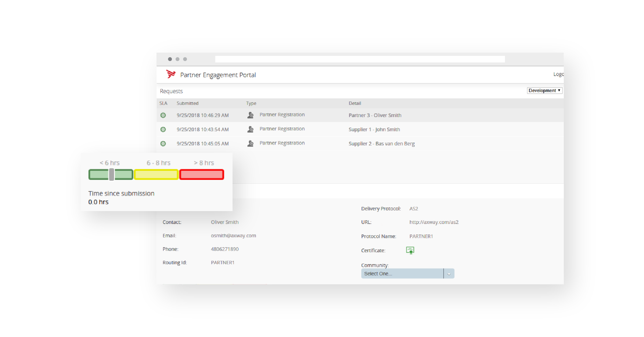
Task: Open the Development environment dropdown
Action: (x=544, y=90)
